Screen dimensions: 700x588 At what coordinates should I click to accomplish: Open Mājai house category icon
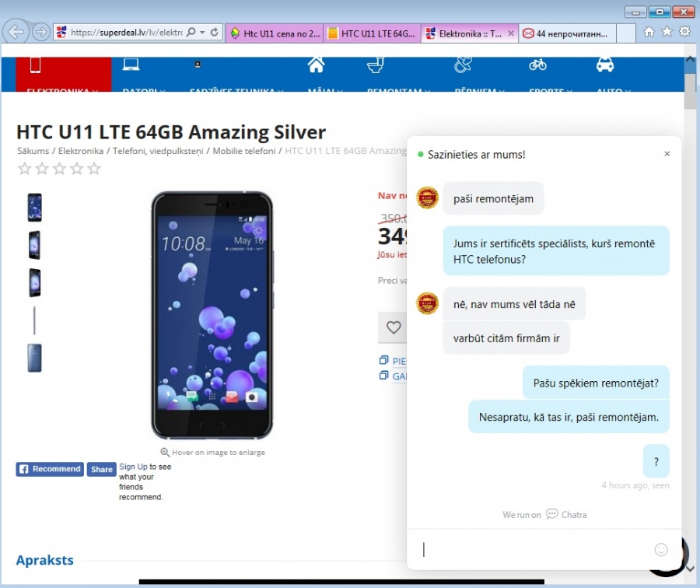click(316, 65)
